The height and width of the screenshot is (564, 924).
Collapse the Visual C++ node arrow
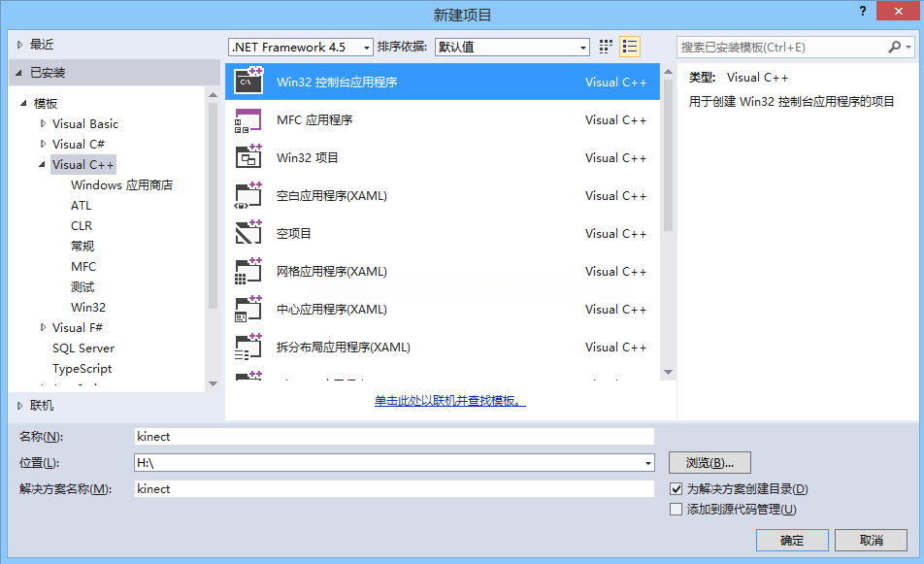pos(42,164)
